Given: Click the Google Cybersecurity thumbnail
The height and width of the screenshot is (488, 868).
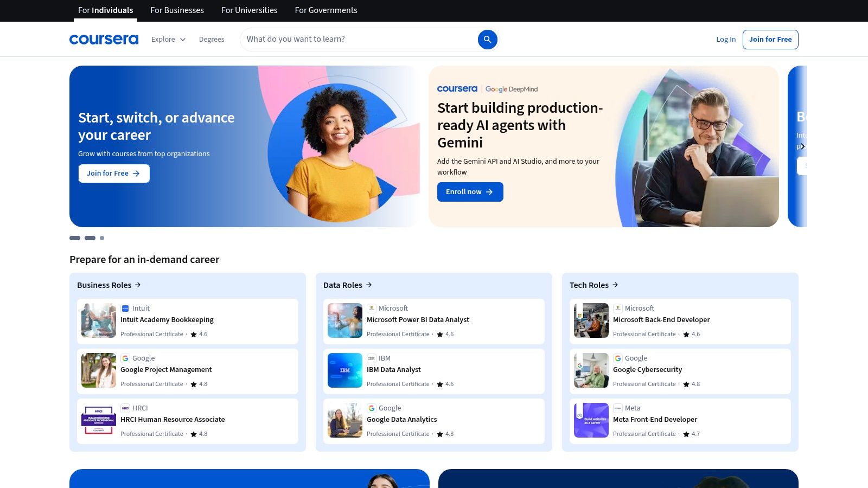Looking at the screenshot, I should (x=591, y=370).
